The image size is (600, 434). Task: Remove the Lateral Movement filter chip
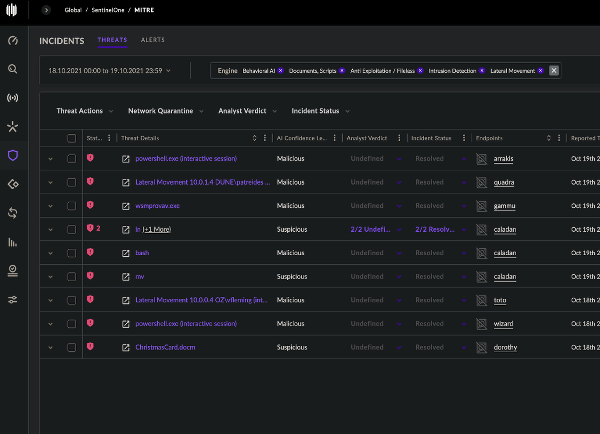click(541, 70)
